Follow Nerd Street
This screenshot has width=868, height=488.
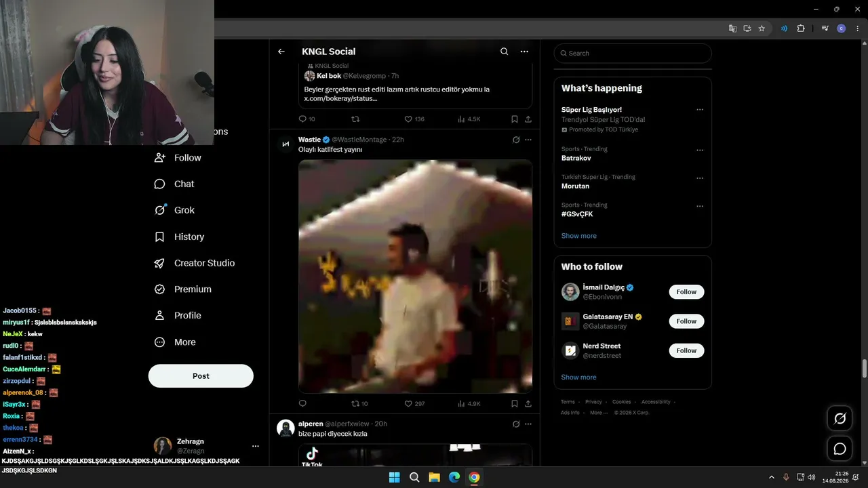point(686,350)
